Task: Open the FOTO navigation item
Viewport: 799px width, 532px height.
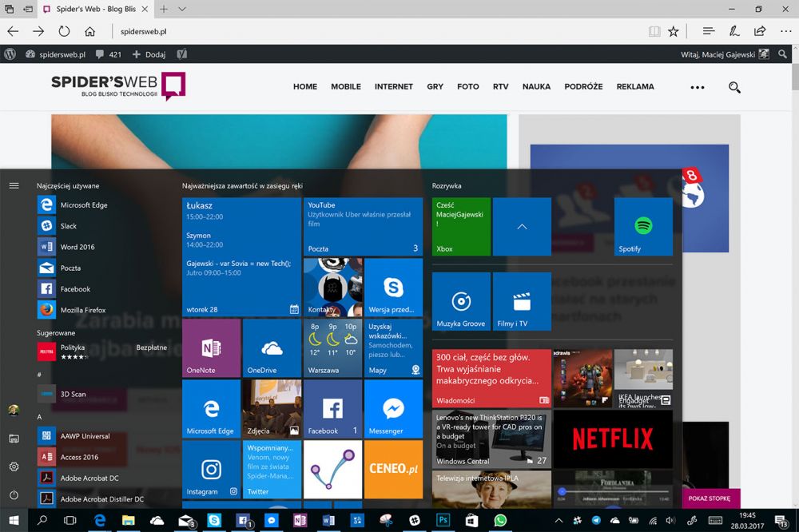Action: click(x=467, y=86)
